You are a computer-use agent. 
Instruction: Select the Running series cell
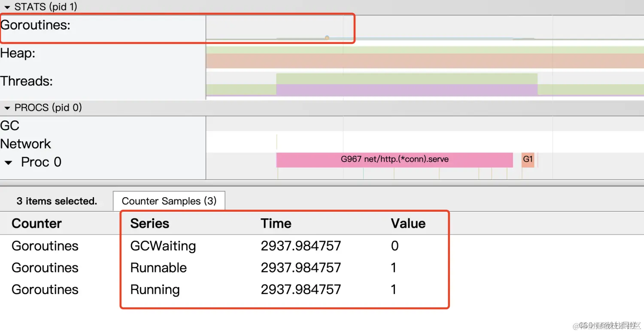click(x=155, y=290)
